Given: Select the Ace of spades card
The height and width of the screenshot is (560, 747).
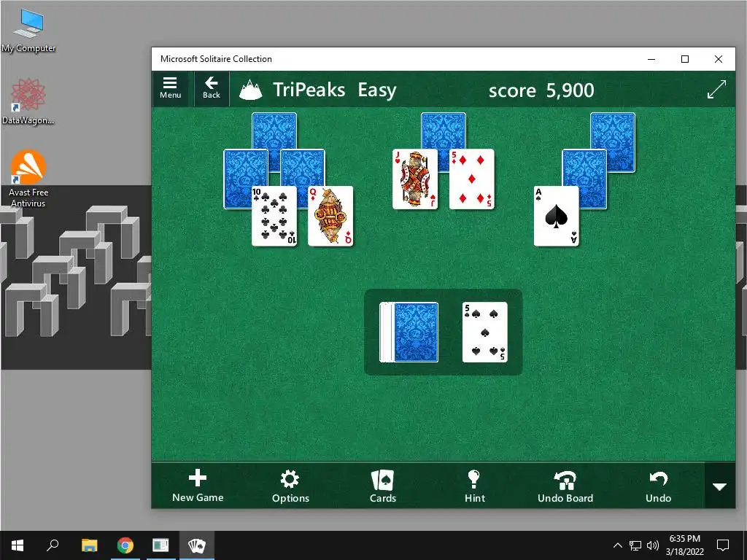Looking at the screenshot, I should tap(557, 216).
